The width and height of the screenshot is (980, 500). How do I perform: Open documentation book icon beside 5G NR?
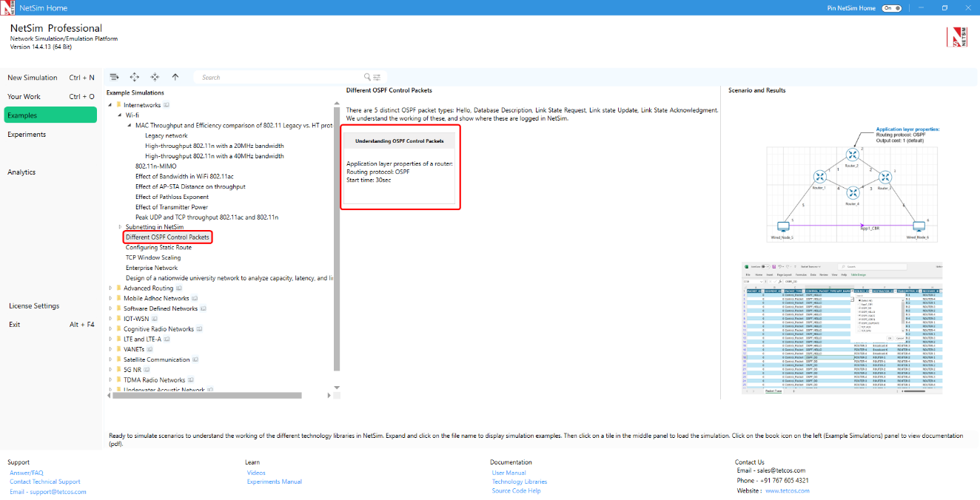coord(147,370)
